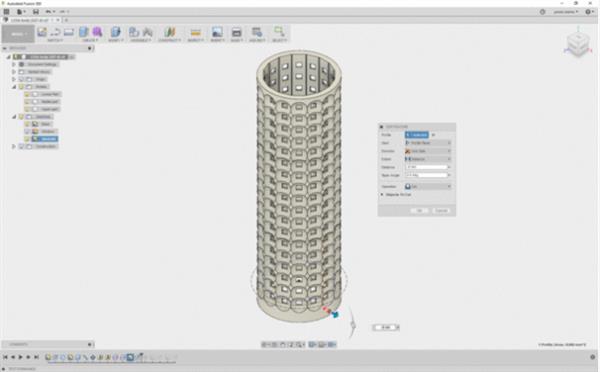The image size is (600, 372).
Task: Open the Operation dropdown in Extrude dialog
Action: 428,186
